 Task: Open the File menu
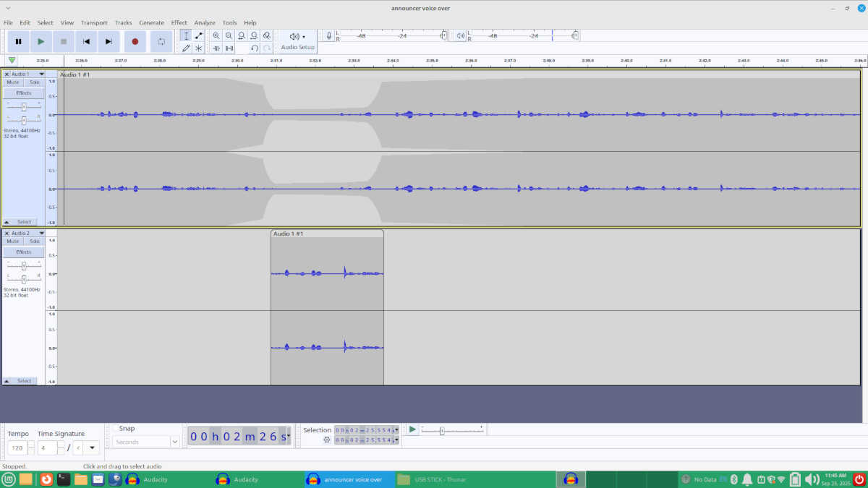[x=8, y=22]
